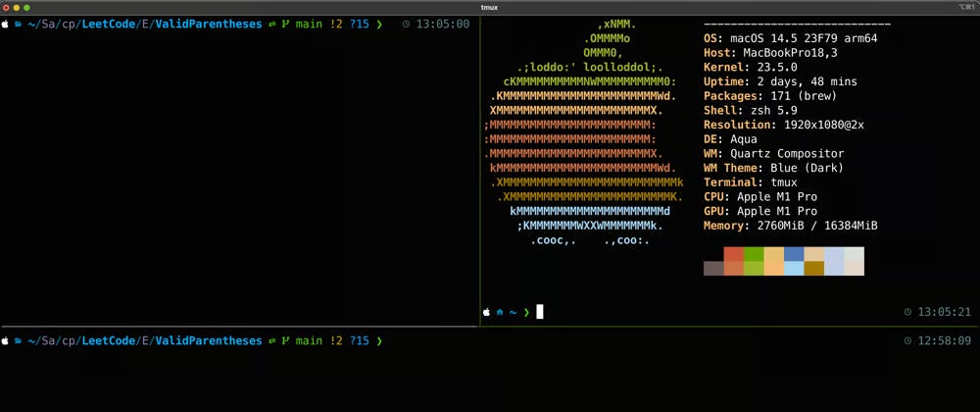Viewport: 980px width, 412px height.
Task: Click the clock icon next to 13:05:00
Action: coord(407,25)
